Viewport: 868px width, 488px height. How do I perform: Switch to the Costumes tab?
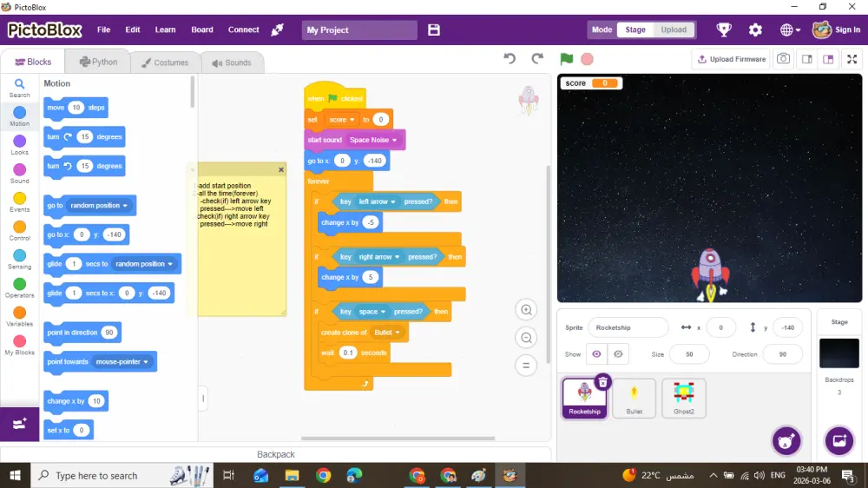pyautogui.click(x=165, y=63)
